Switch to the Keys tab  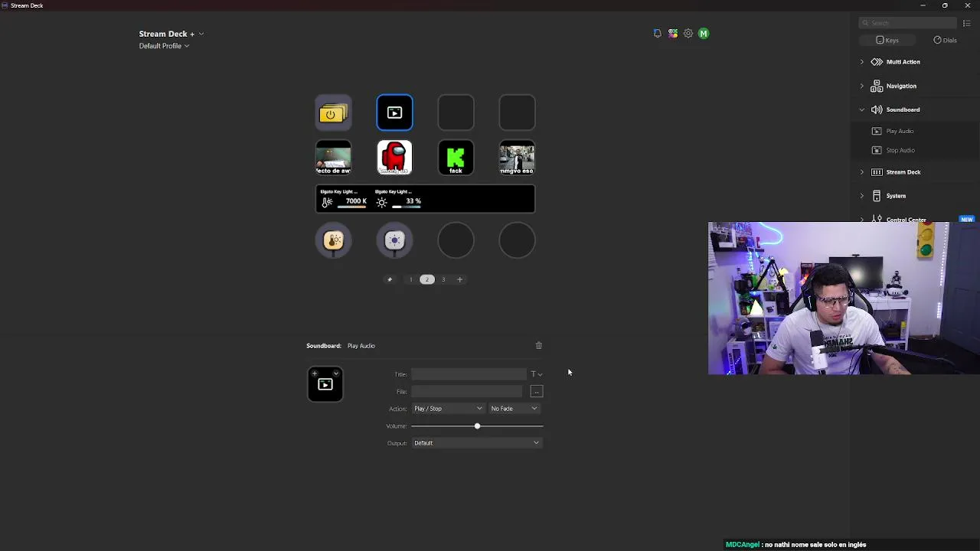pyautogui.click(x=887, y=40)
